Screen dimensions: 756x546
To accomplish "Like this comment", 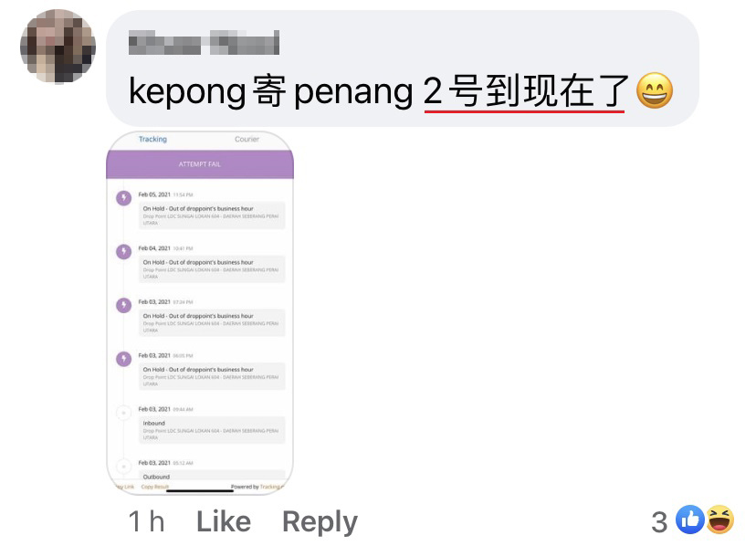I will tap(224, 521).
